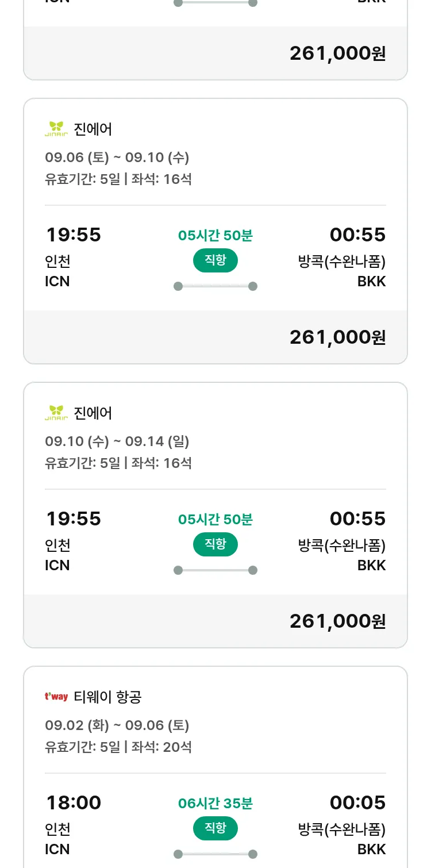
Task: Click the 00:05 arrival time at 방콕
Action: coord(357,803)
